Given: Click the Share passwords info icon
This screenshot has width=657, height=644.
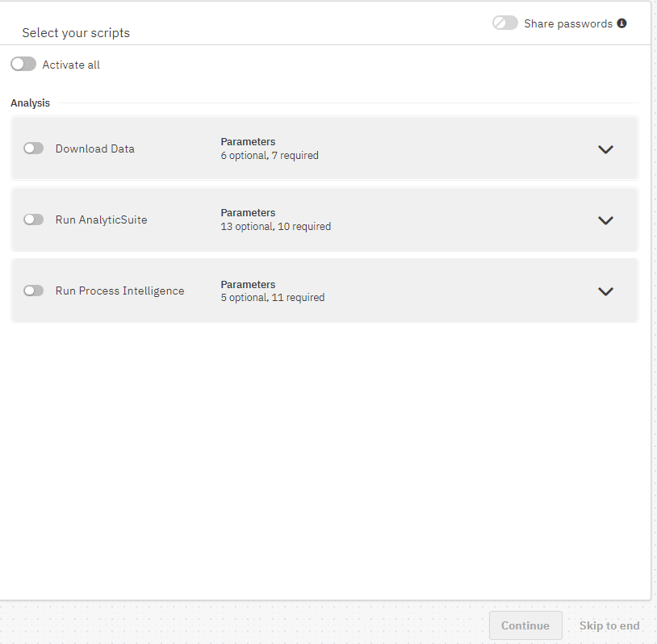Looking at the screenshot, I should click(x=621, y=23).
